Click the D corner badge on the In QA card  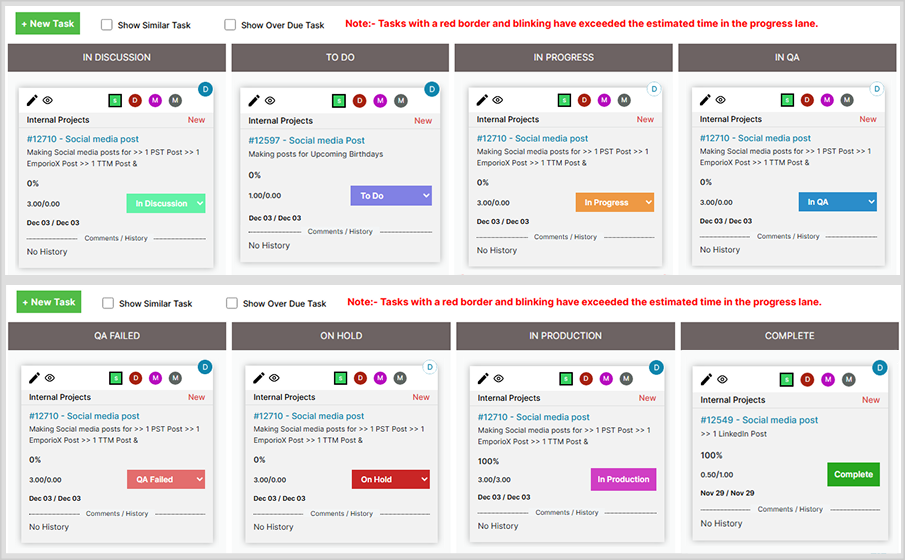pyautogui.click(x=877, y=89)
